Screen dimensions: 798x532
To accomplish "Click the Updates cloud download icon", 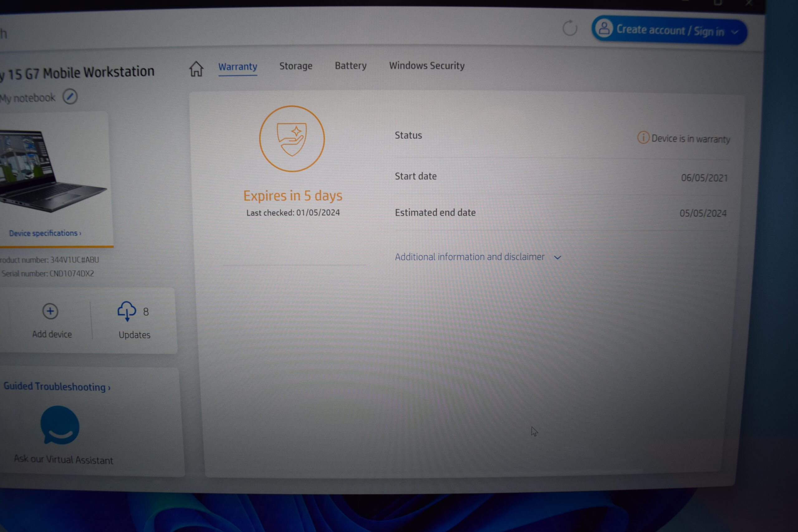I will tap(127, 311).
